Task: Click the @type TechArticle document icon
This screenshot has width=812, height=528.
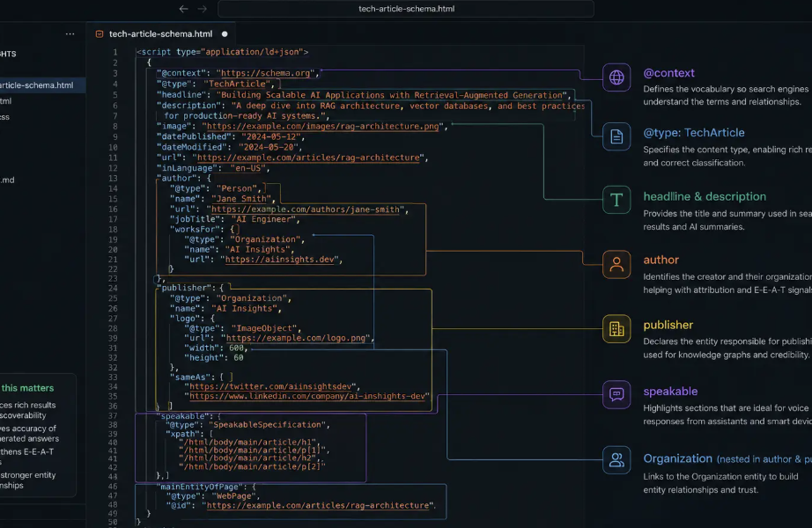Action: 616,136
